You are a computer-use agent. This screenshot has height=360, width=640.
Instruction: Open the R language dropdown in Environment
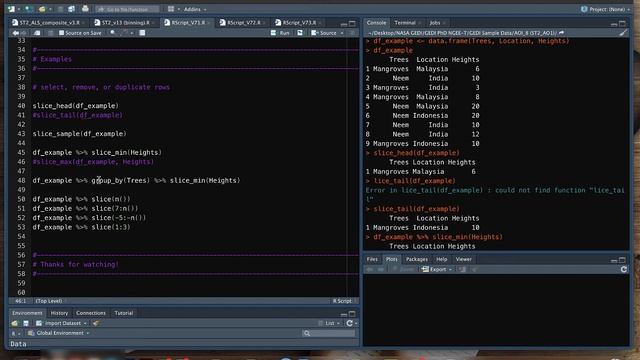tap(16, 333)
